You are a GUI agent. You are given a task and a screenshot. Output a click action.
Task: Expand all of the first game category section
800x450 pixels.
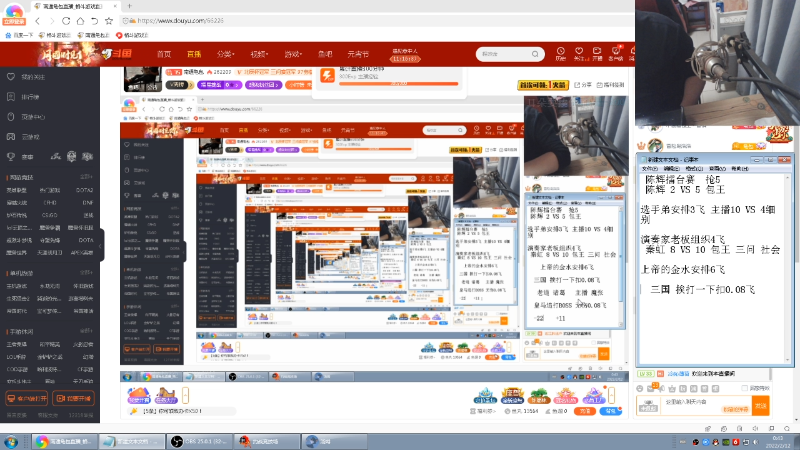coord(86,177)
